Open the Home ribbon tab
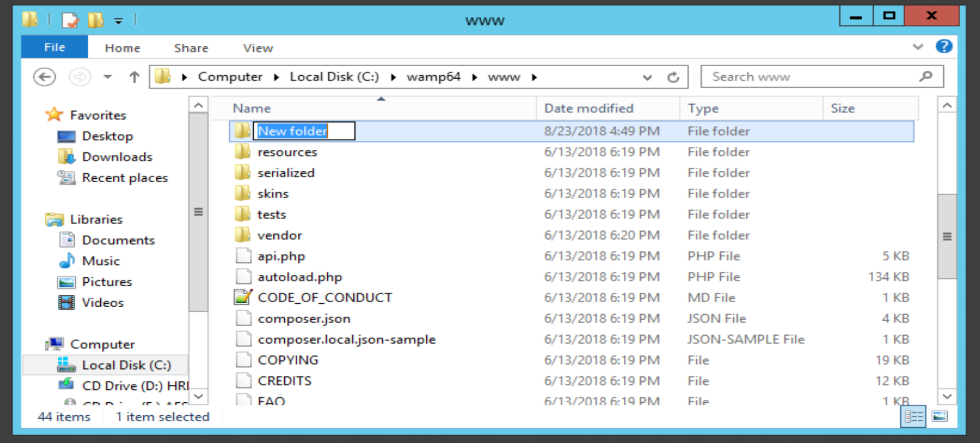This screenshot has height=443, width=980. pos(122,48)
